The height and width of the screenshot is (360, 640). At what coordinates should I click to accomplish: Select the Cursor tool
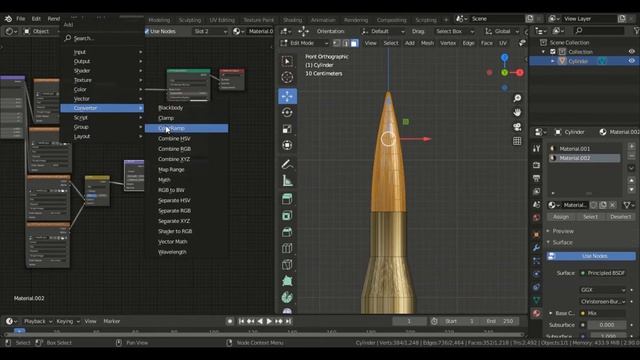pos(287,77)
